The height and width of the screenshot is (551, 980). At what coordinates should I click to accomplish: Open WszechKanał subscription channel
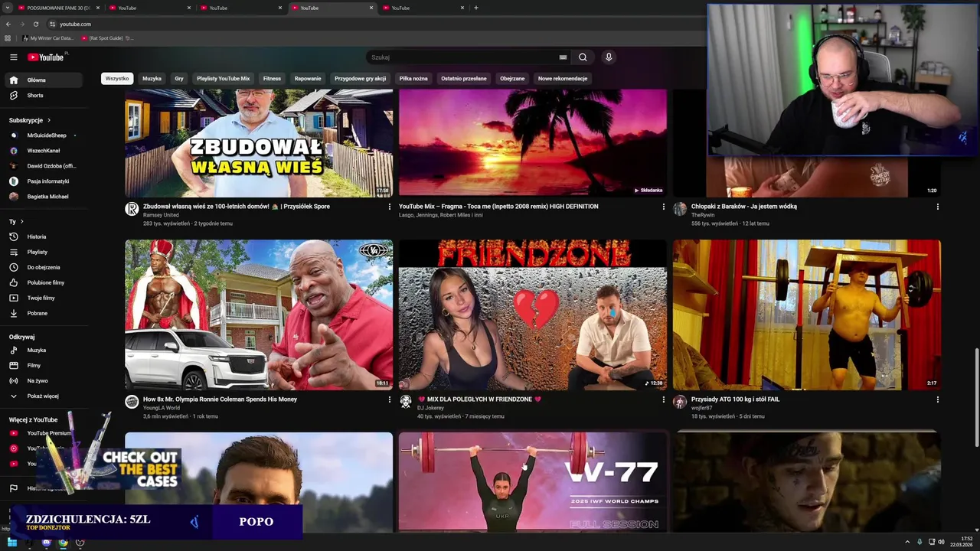[x=46, y=151]
